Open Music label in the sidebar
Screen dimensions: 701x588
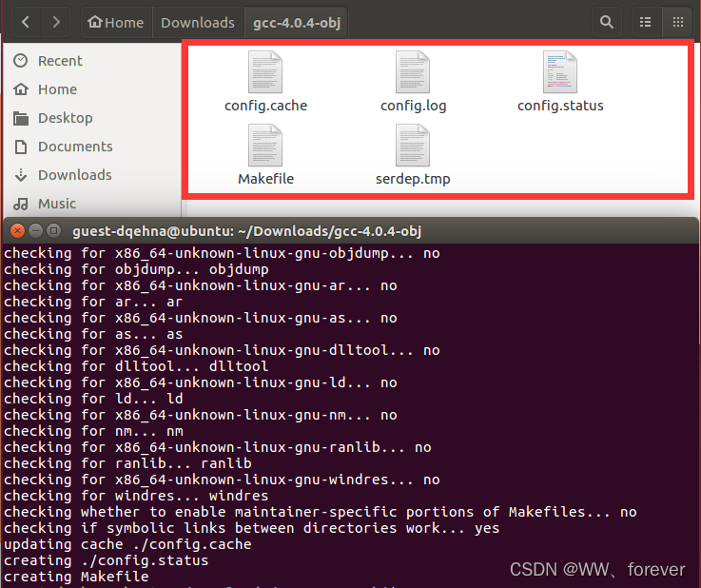pos(57,204)
